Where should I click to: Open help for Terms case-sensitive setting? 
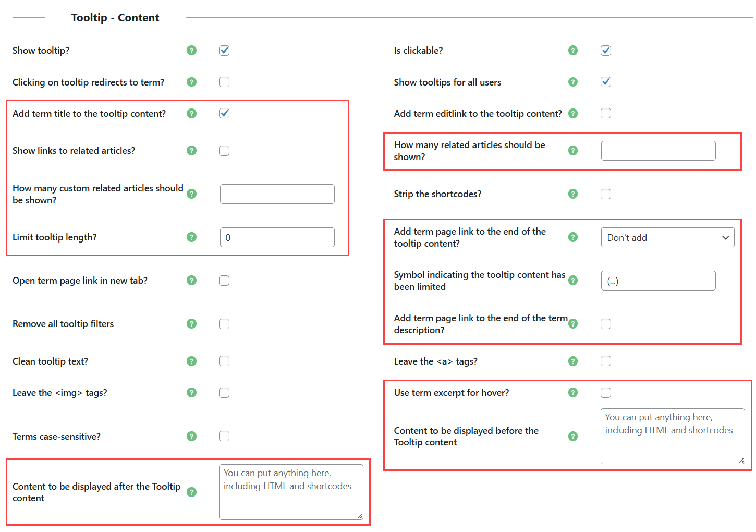click(191, 436)
